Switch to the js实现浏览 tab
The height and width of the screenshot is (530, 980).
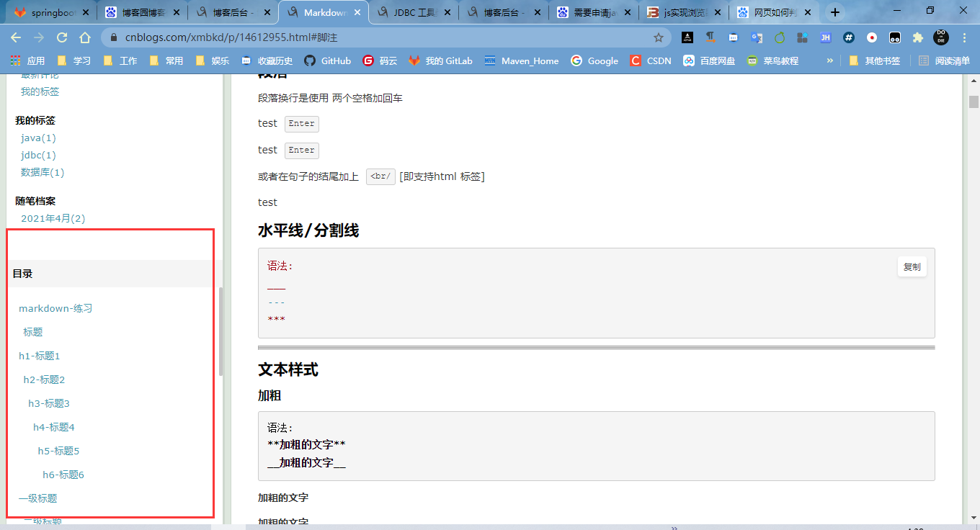(685, 12)
